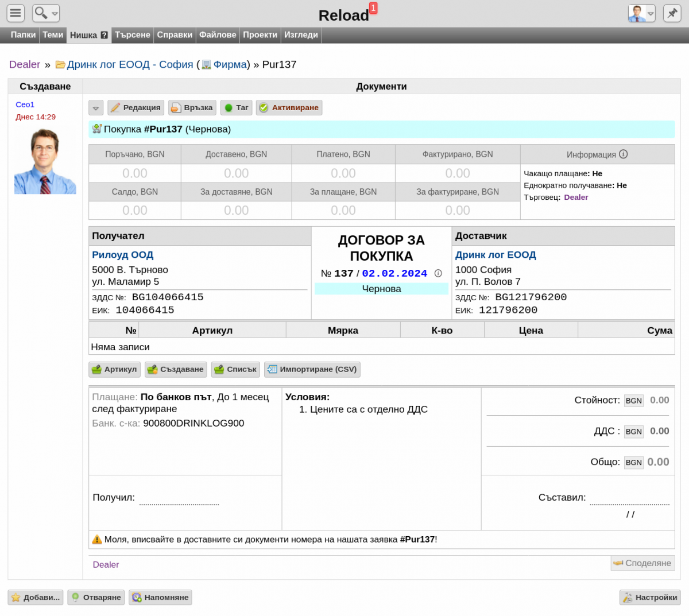Image resolution: width=689 pixels, height=616 pixels.
Task: Click the info icon next to contract date
Action: [438, 273]
